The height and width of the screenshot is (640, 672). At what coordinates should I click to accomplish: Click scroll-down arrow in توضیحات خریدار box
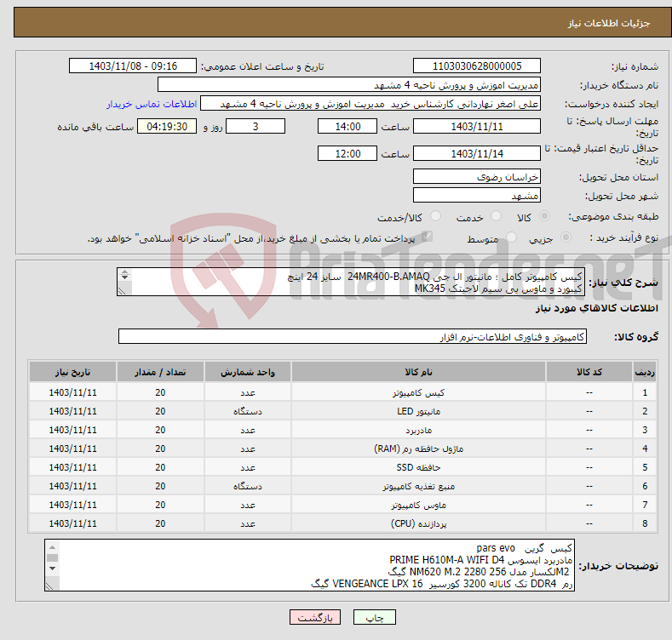coord(54,568)
